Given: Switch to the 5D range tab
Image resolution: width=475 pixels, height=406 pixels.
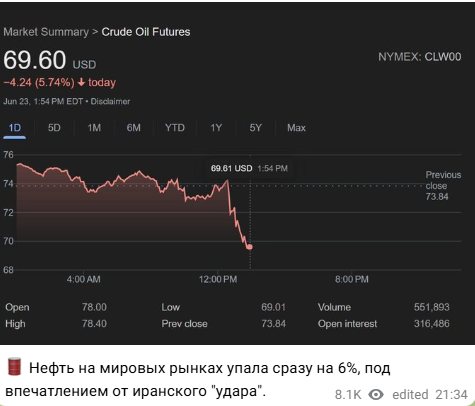Looking at the screenshot, I should click(54, 128).
